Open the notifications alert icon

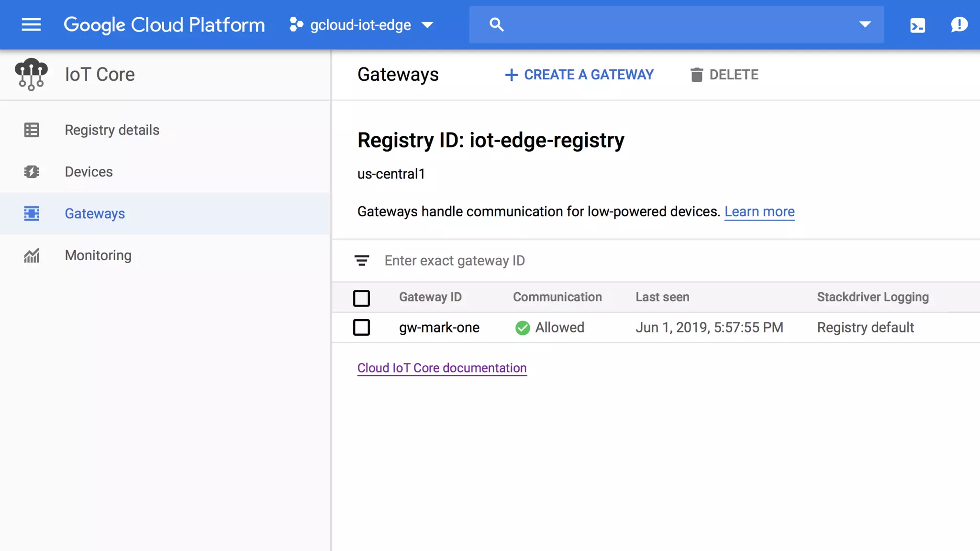point(959,24)
